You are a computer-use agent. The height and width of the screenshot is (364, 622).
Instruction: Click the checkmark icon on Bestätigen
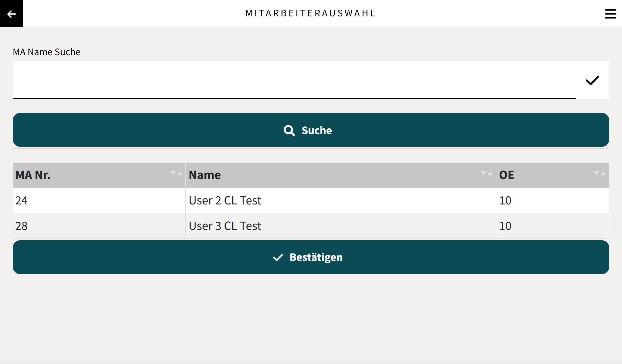(278, 258)
